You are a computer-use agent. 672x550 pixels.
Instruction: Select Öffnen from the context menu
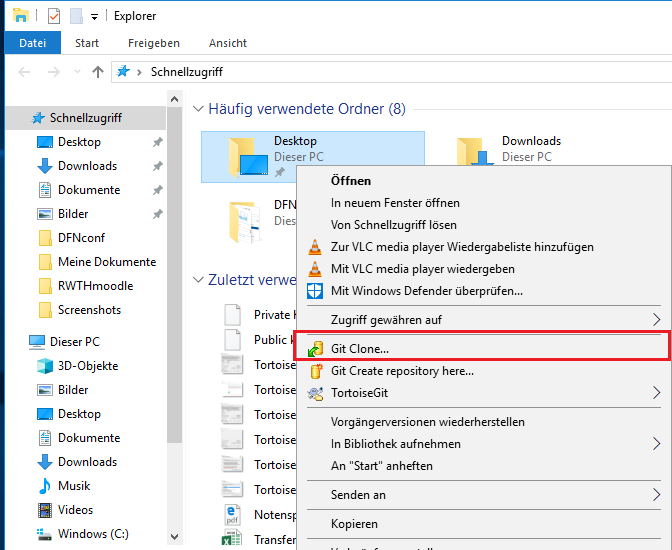tap(351, 181)
